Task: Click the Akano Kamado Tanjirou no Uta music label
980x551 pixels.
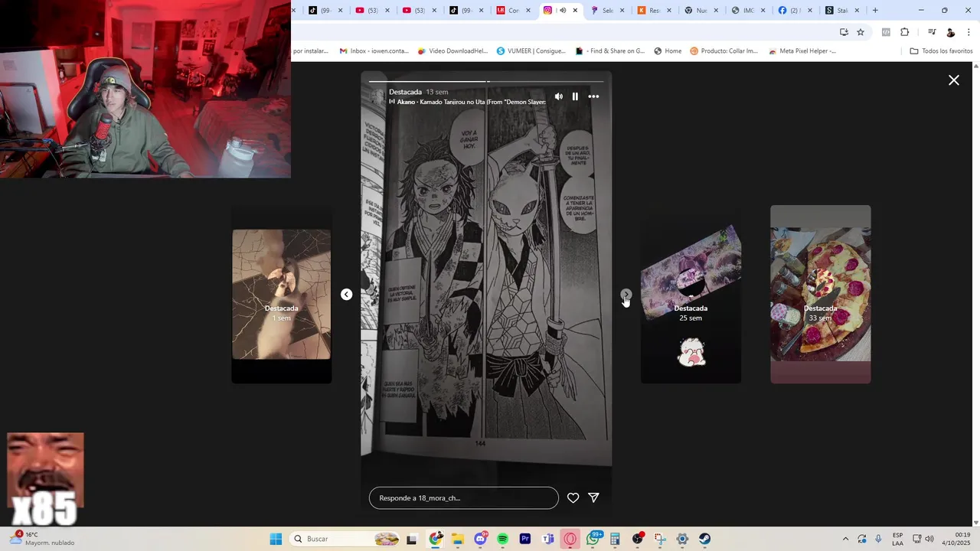Action: click(468, 102)
